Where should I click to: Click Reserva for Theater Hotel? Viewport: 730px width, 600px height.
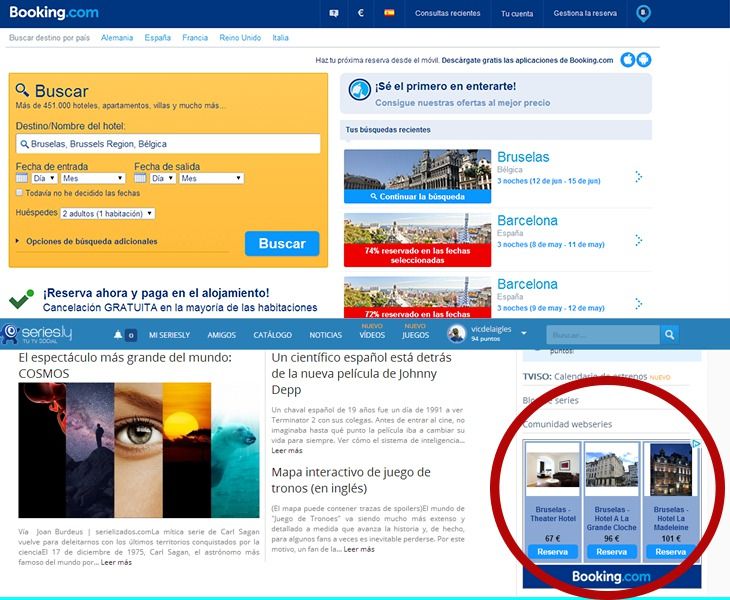click(x=553, y=552)
